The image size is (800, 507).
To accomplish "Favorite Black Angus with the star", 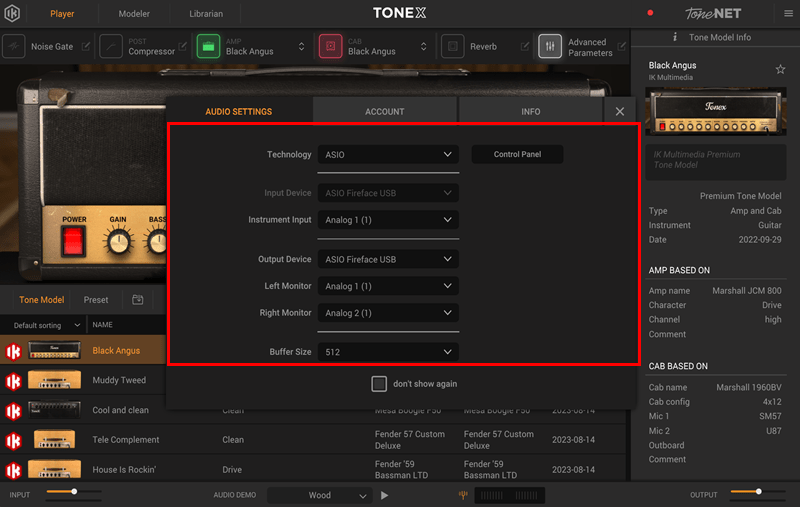I will pyautogui.click(x=780, y=69).
